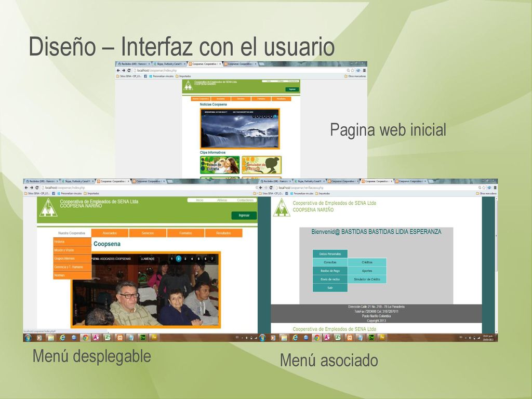Click Simulador de Crédito clip thumbnail
532x399 pixels.
point(262,165)
